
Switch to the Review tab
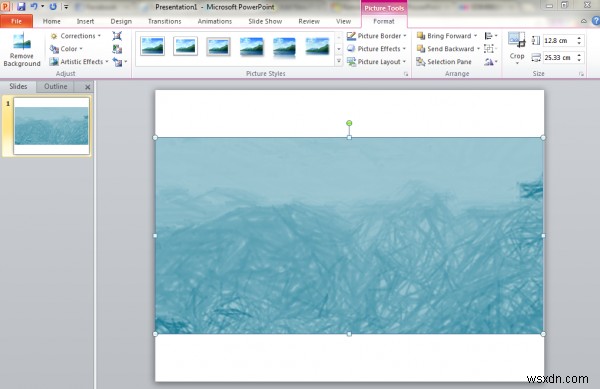click(309, 21)
